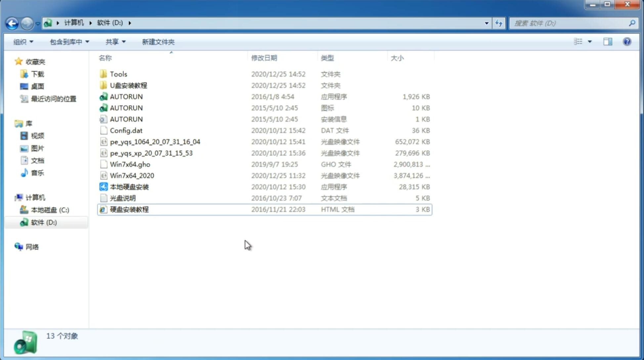Screen dimensions: 644x360
Task: Open pe_yqs_1064 disc image file
Action: pos(155,142)
